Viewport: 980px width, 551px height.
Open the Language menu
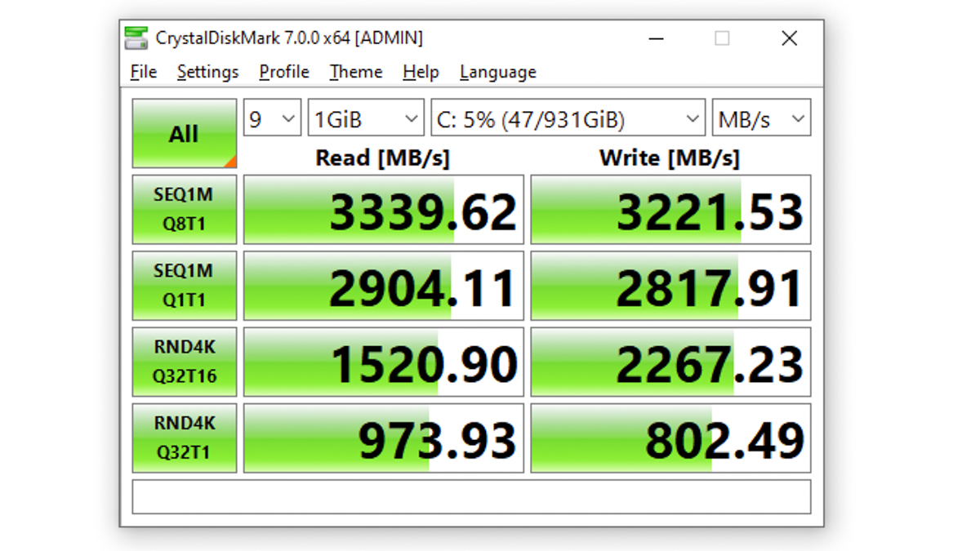(x=498, y=72)
